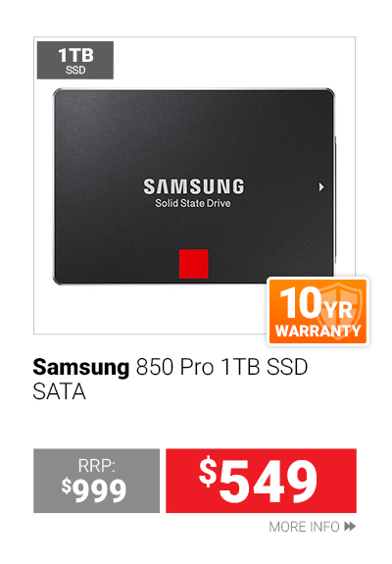392x564 pixels.
Task: Open the 850 Pro 1TB SSD title
Action: click(x=222, y=367)
